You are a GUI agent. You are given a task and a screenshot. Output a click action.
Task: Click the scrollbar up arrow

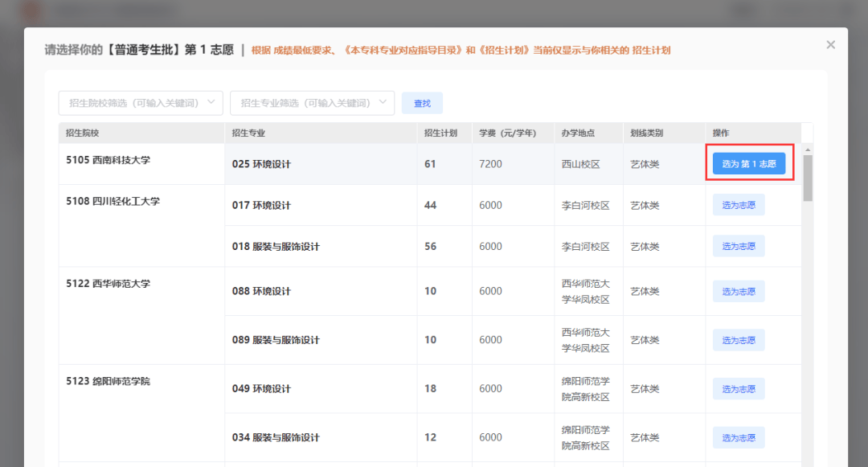pos(808,149)
